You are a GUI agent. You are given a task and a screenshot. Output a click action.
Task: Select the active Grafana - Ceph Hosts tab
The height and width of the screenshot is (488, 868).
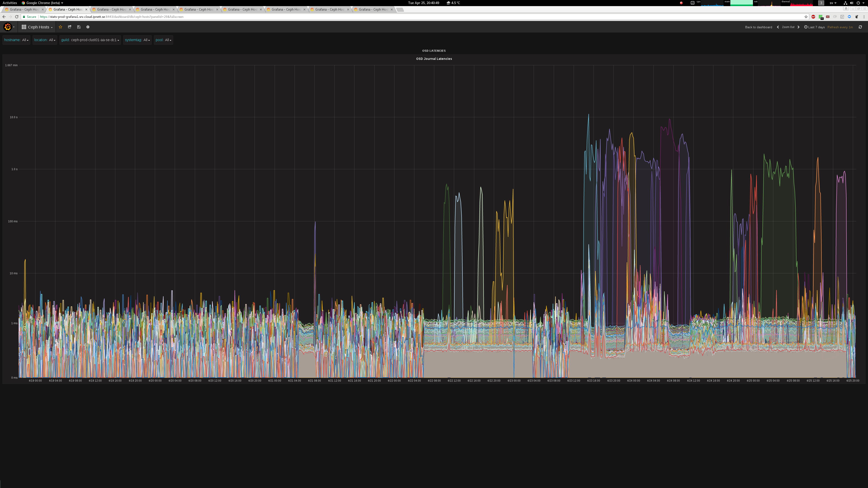pos(67,9)
